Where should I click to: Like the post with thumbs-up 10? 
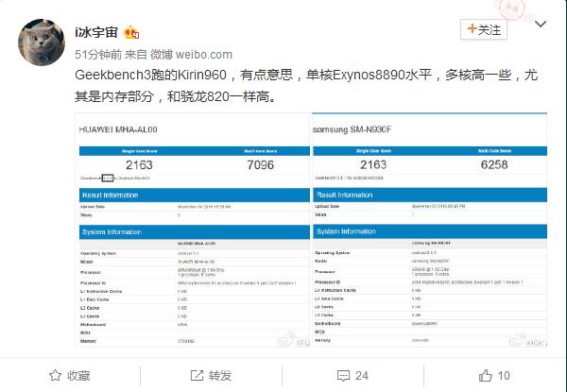[x=494, y=376]
